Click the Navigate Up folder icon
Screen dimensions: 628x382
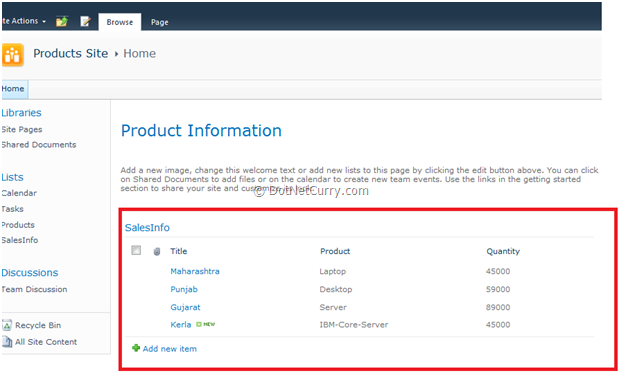(62, 21)
